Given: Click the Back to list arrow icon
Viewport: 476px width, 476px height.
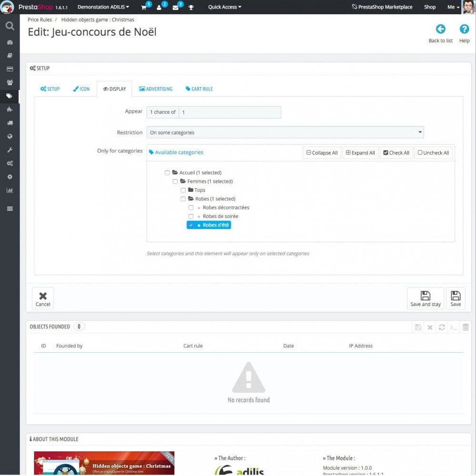Looking at the screenshot, I should (x=440, y=29).
